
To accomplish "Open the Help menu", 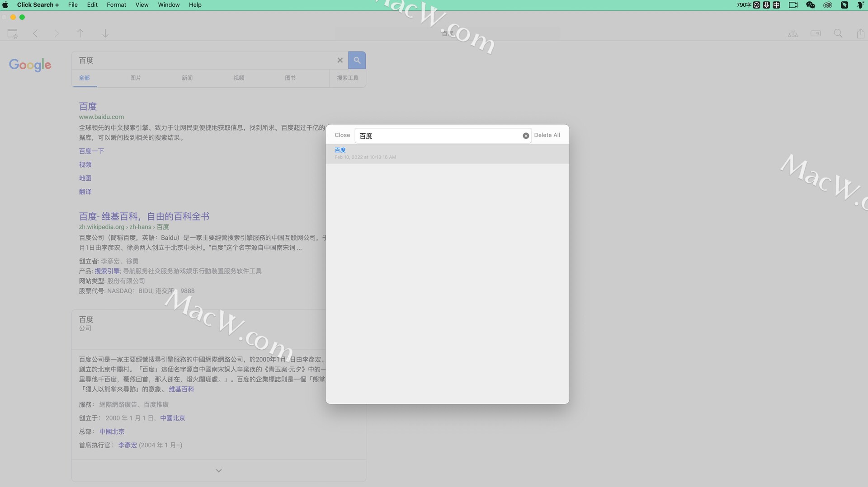I will (195, 5).
